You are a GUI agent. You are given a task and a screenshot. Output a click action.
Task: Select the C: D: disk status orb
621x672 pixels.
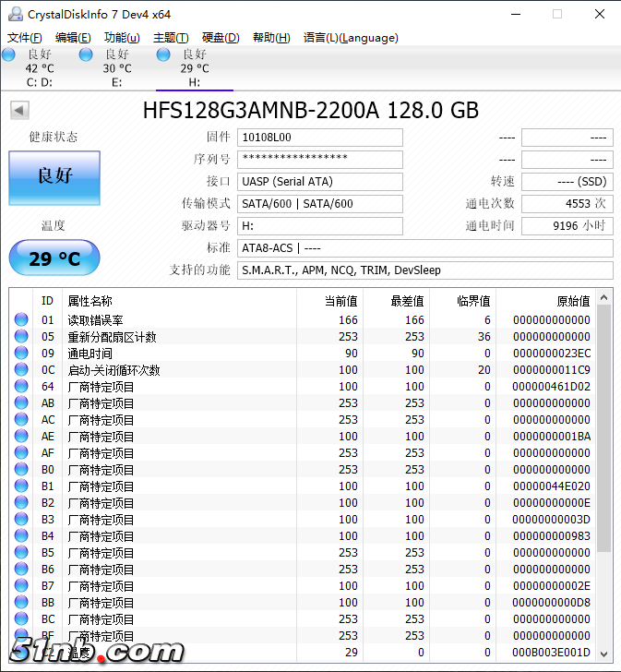coord(8,55)
